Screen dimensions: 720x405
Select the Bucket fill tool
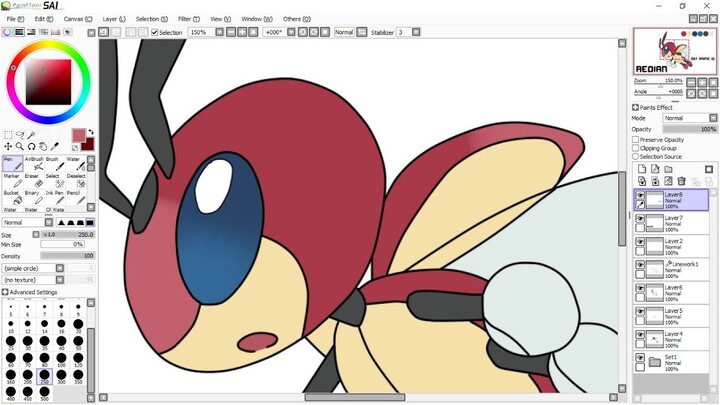pyautogui.click(x=12, y=197)
